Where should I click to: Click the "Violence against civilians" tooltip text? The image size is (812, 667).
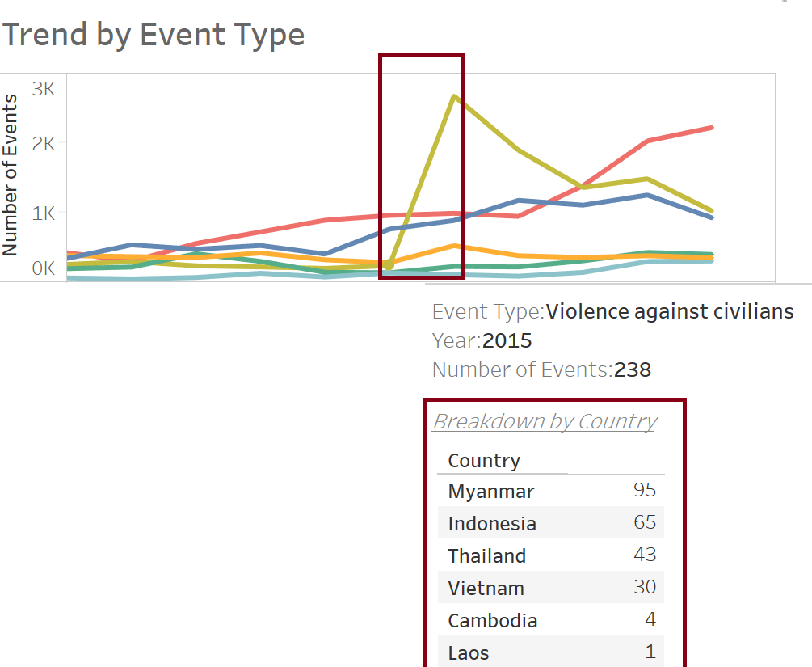[669, 312]
